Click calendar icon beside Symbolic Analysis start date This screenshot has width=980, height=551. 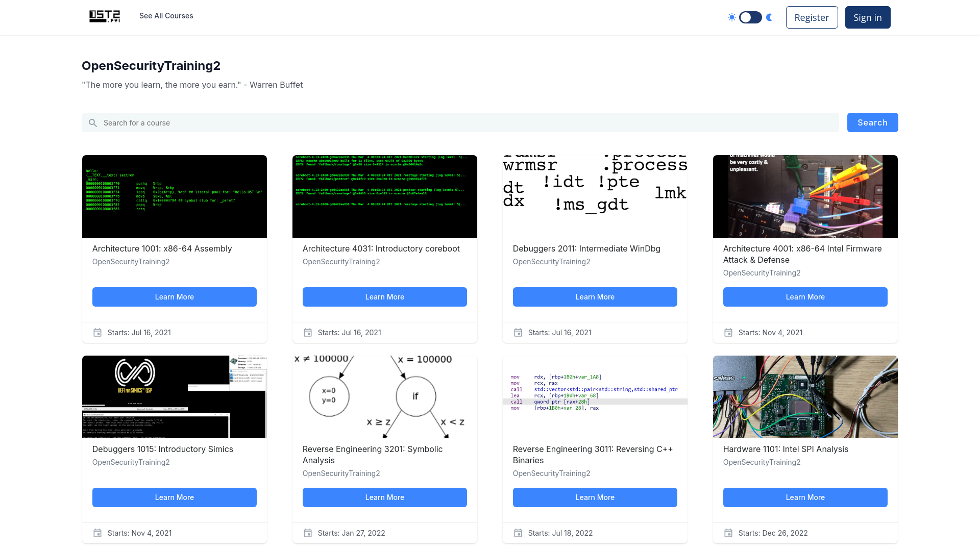[x=308, y=533]
